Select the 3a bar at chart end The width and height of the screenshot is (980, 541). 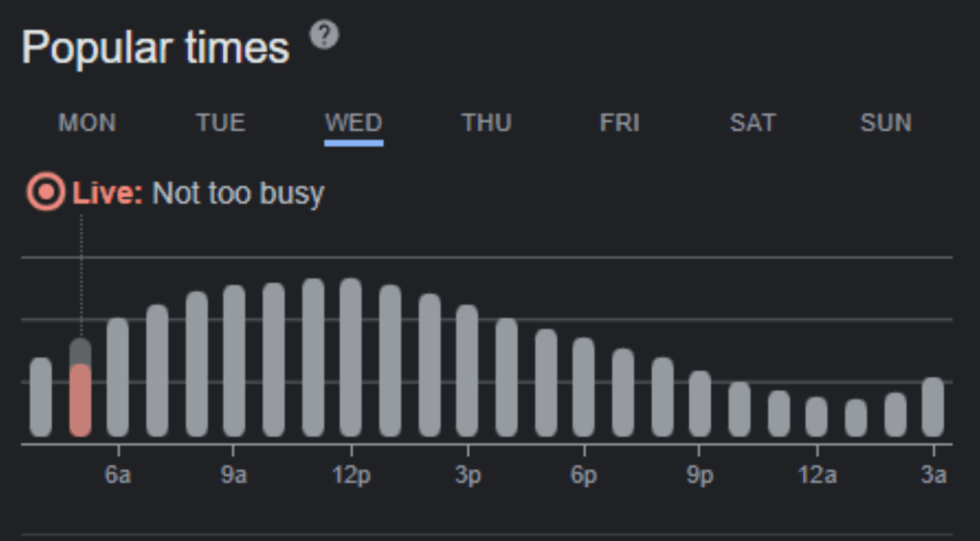[933, 407]
